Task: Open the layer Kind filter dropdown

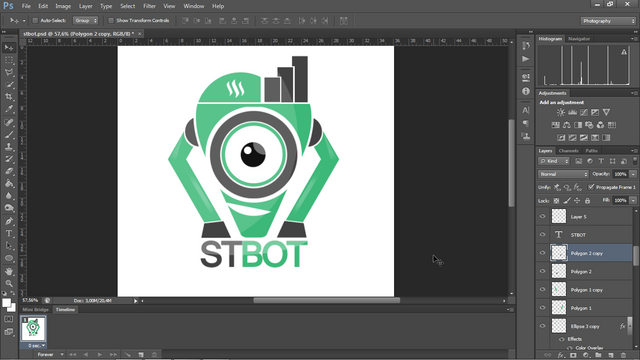Action: pyautogui.click(x=554, y=161)
